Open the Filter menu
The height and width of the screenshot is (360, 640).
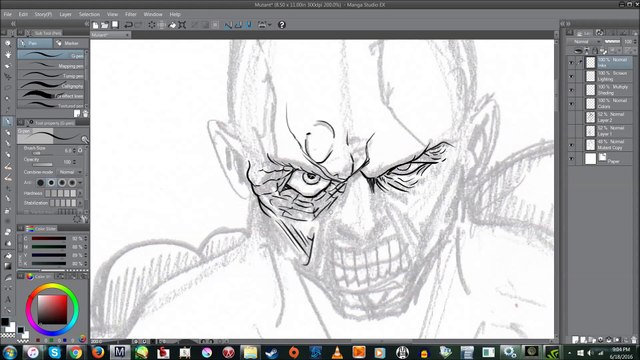(131, 14)
